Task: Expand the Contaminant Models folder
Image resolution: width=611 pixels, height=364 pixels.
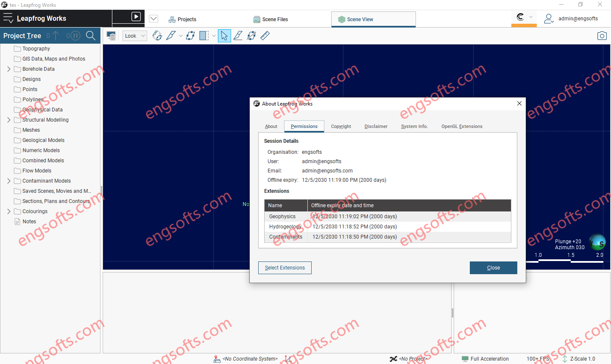Action: [x=9, y=181]
